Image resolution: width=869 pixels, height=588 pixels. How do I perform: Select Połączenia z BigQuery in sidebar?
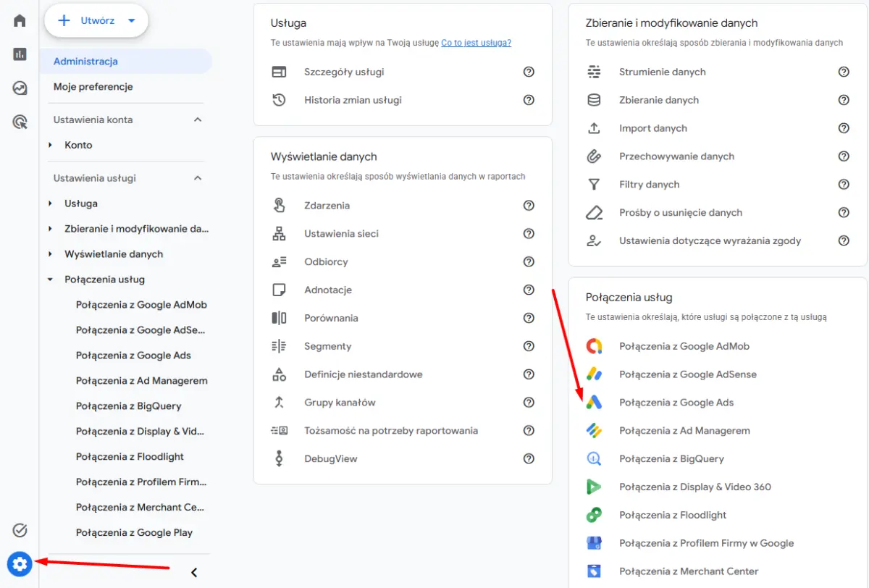(129, 406)
